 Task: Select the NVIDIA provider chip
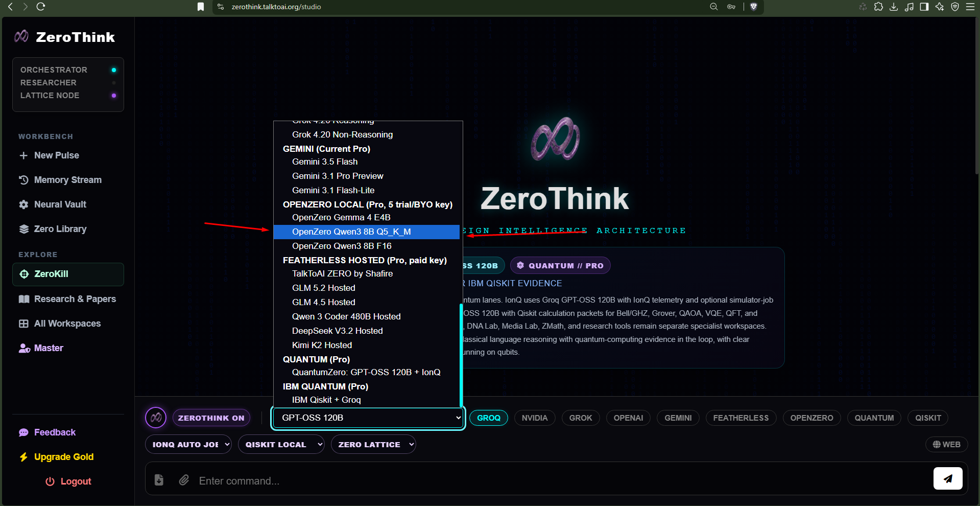[x=535, y=418]
